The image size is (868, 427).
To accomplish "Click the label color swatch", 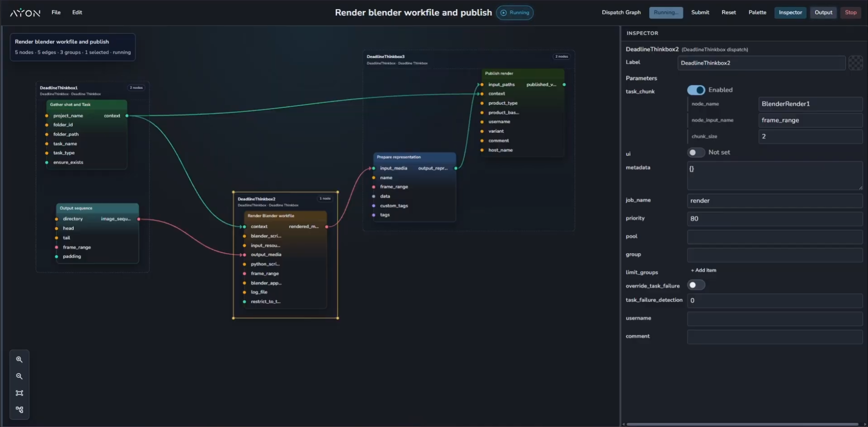I will click(x=856, y=63).
